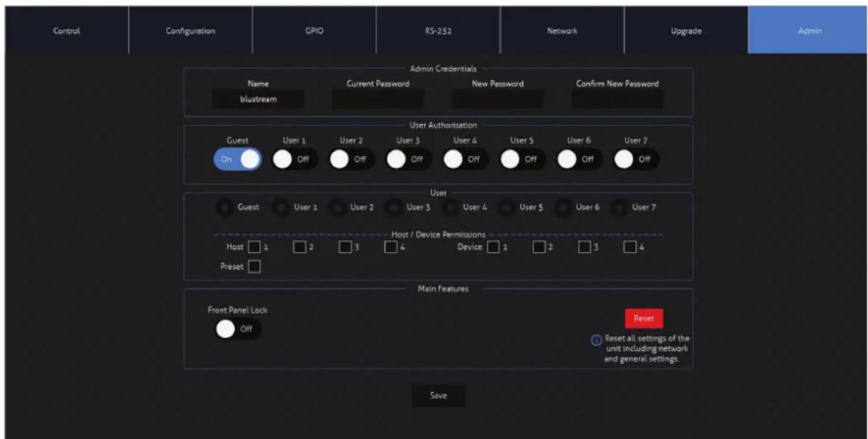Enable the User 7 authorisation toggle
This screenshot has width=868, height=439.
click(x=637, y=159)
